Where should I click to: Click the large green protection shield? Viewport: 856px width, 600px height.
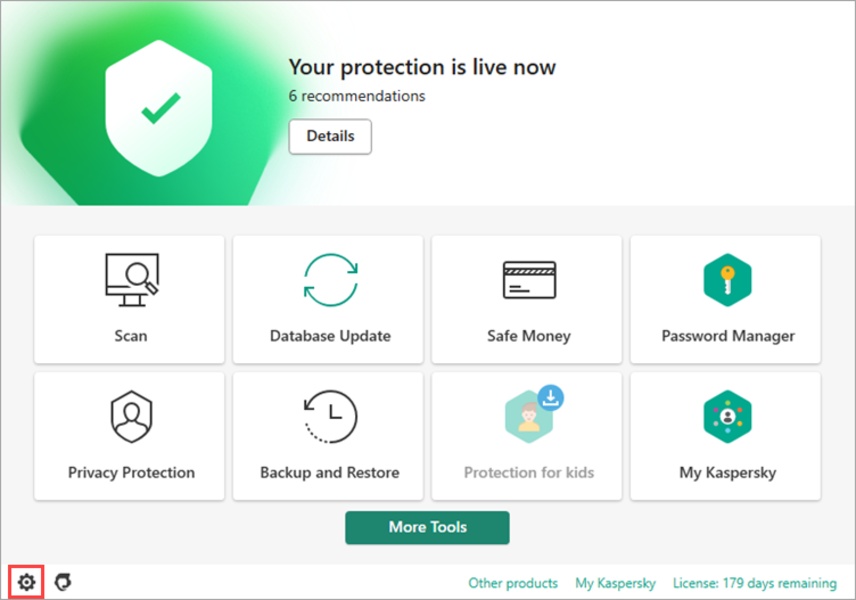[x=159, y=108]
